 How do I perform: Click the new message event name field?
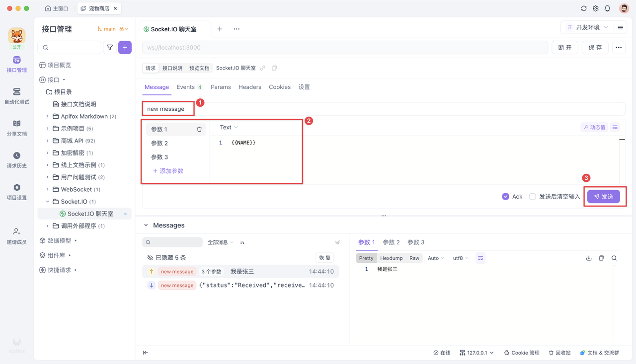coord(384,109)
